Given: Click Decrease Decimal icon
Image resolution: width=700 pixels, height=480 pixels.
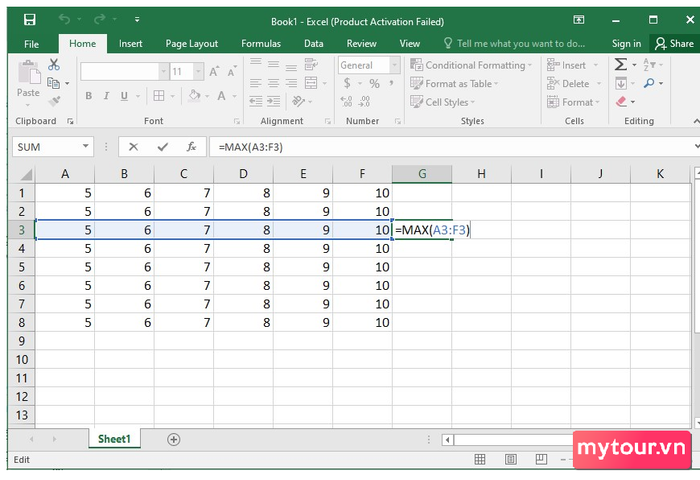Looking at the screenshot, I should click(x=364, y=102).
